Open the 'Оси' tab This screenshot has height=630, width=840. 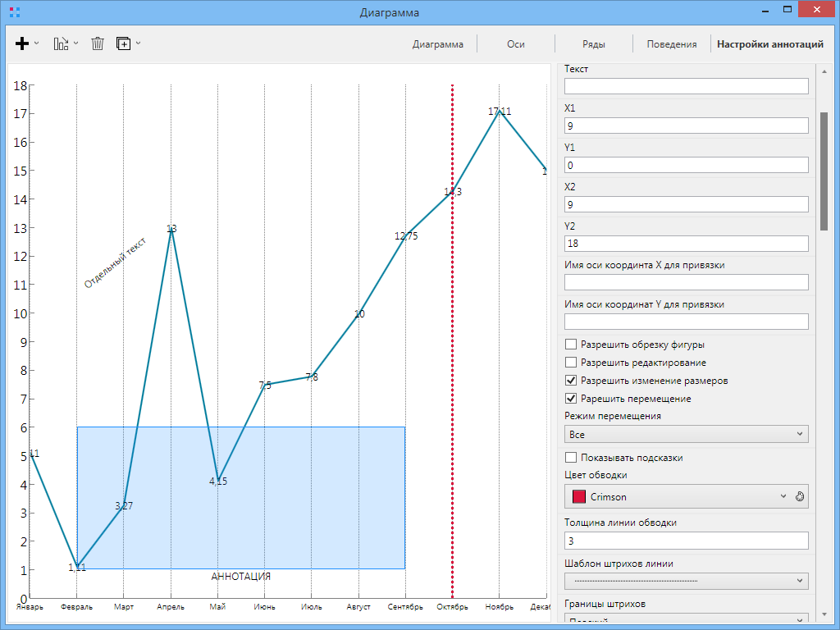[515, 44]
